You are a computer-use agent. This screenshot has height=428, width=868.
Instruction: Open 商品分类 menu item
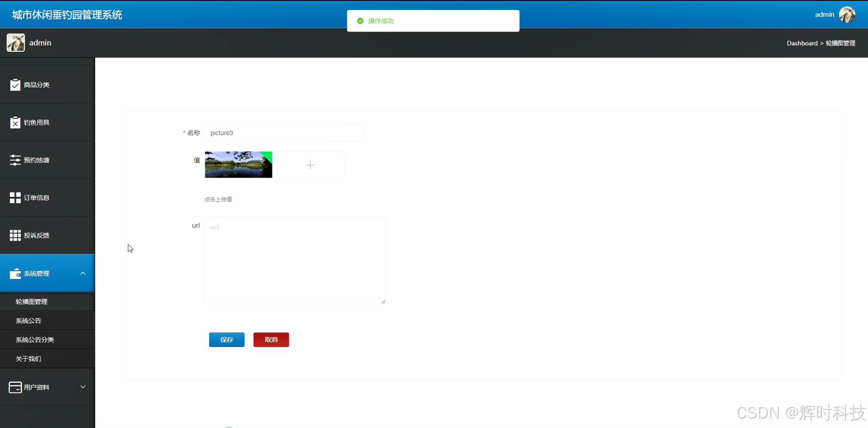[x=48, y=85]
